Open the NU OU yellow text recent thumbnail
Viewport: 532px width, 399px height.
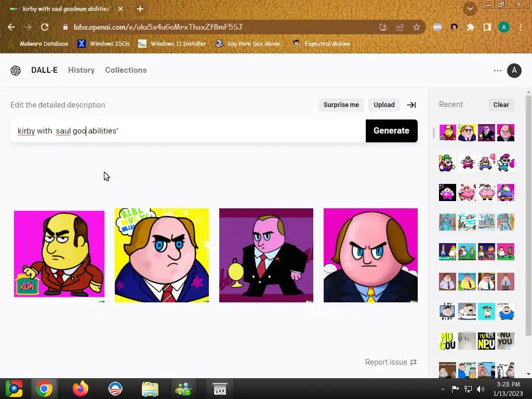tap(447, 341)
